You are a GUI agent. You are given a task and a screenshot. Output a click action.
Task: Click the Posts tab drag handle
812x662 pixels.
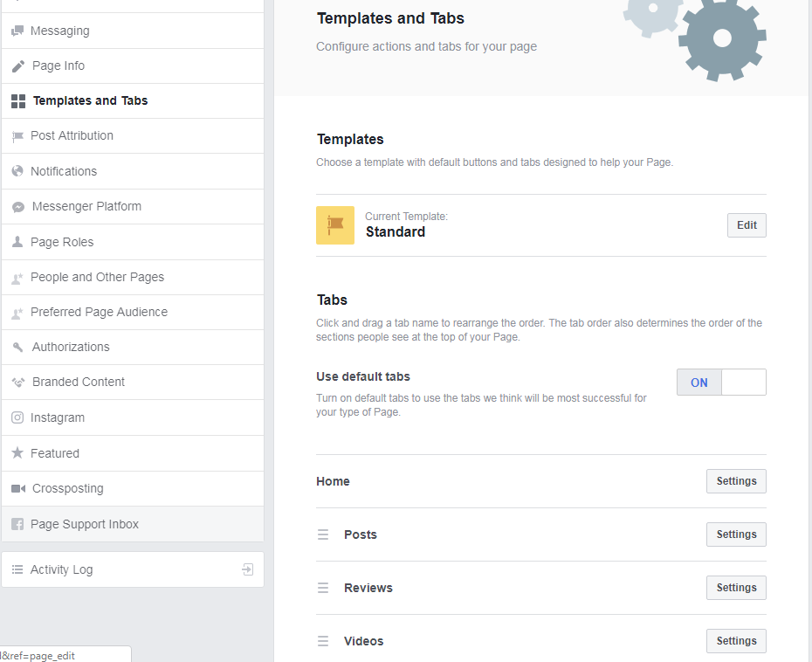pos(323,534)
